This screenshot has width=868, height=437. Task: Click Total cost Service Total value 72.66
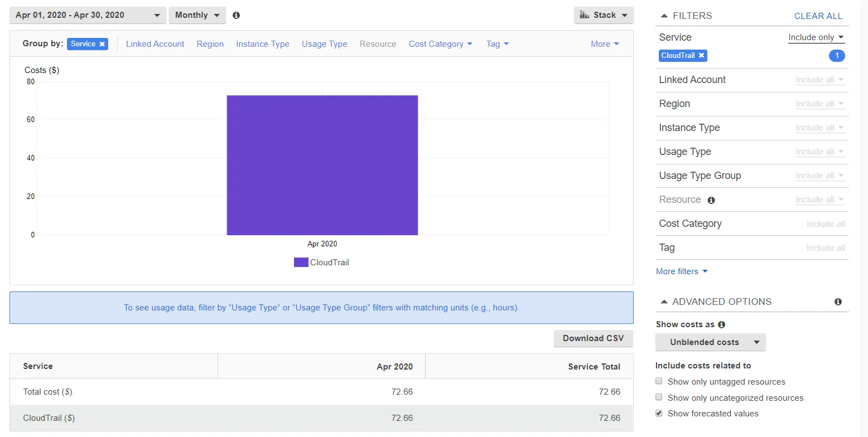pos(610,392)
